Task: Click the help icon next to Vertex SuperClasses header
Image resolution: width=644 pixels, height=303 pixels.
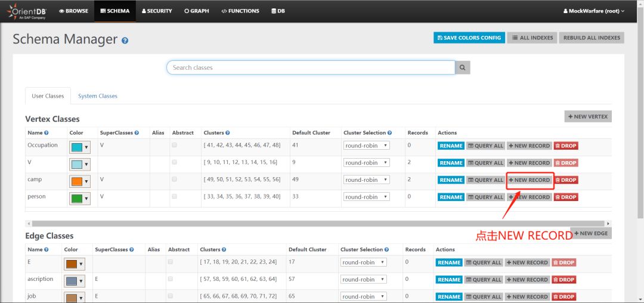Action: pyautogui.click(x=137, y=133)
